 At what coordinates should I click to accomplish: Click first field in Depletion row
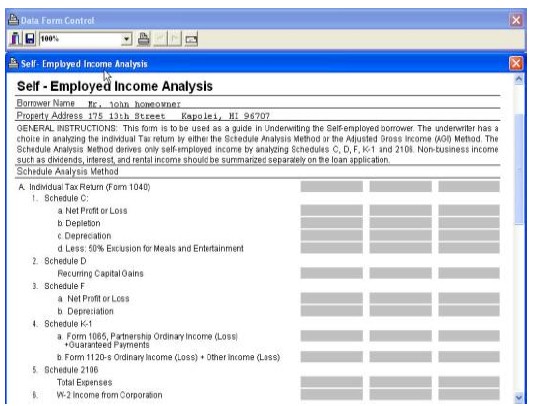(x=331, y=223)
